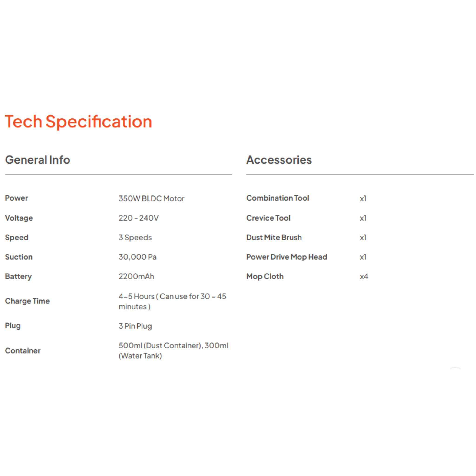
Task: Click the Power Drive Mop Head entry
Action: click(x=287, y=257)
